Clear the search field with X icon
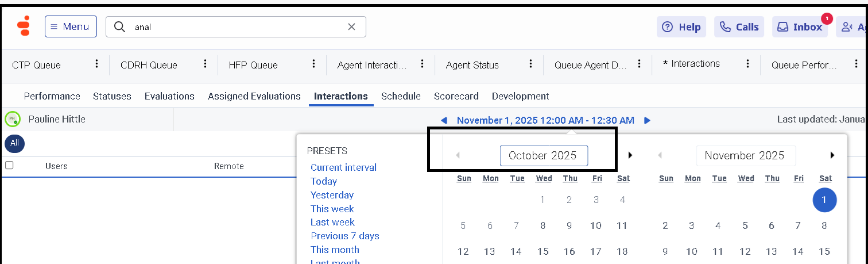 [352, 26]
